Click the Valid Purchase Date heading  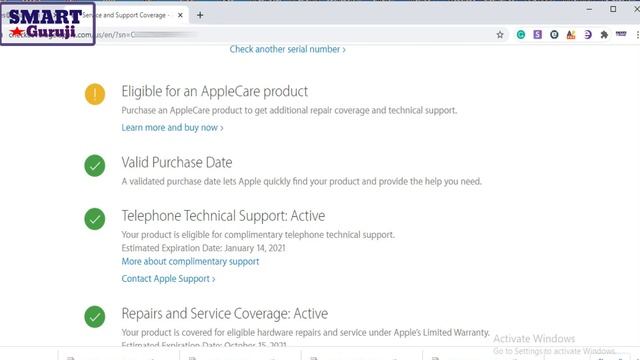[177, 162]
